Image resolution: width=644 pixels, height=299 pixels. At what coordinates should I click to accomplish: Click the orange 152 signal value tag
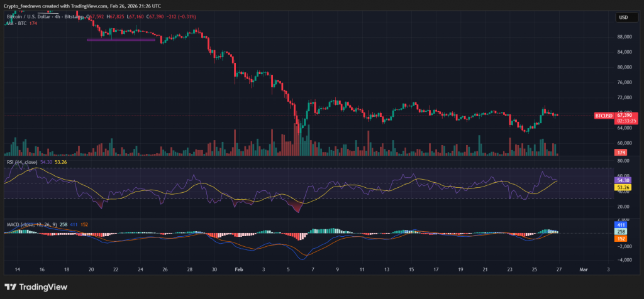tap(622, 239)
